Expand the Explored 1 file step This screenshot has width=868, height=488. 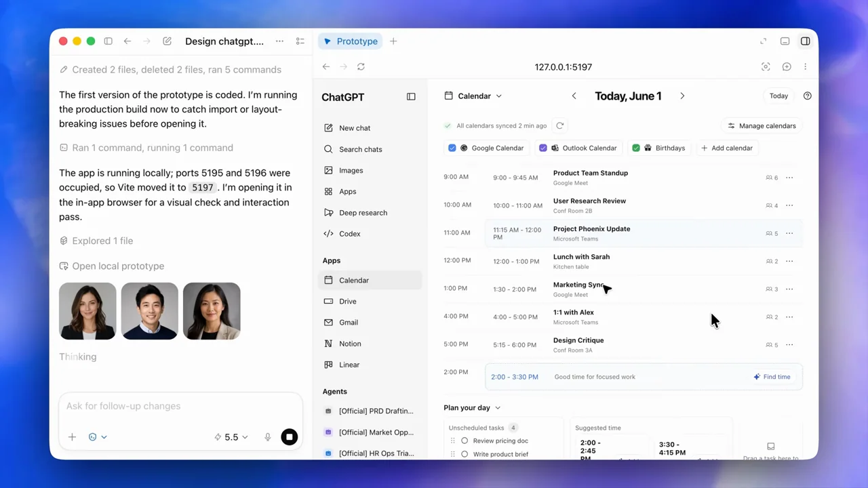coord(96,241)
